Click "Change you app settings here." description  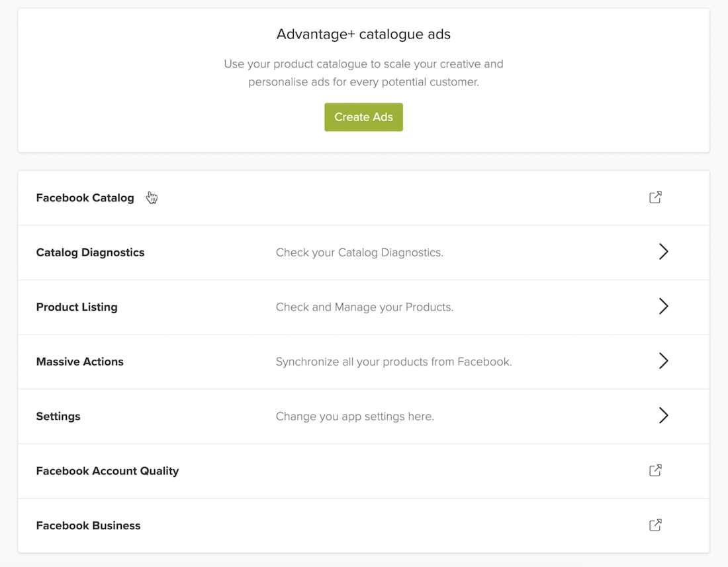click(x=355, y=417)
